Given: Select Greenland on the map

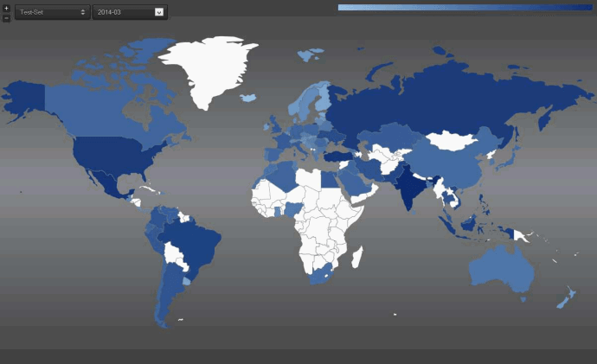Looking at the screenshot, I should click(211, 68).
